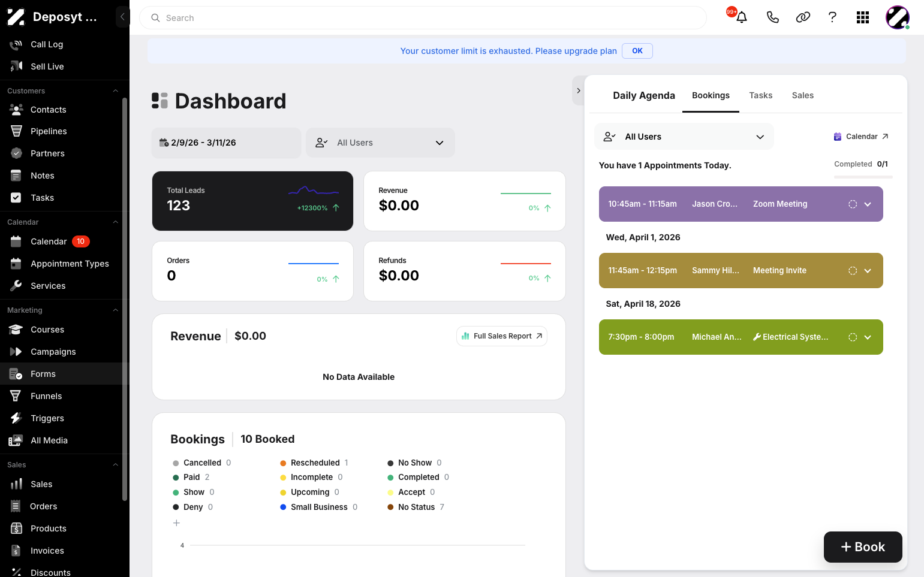
Task: Switch to the Tasks tab in agenda
Action: coord(760,95)
